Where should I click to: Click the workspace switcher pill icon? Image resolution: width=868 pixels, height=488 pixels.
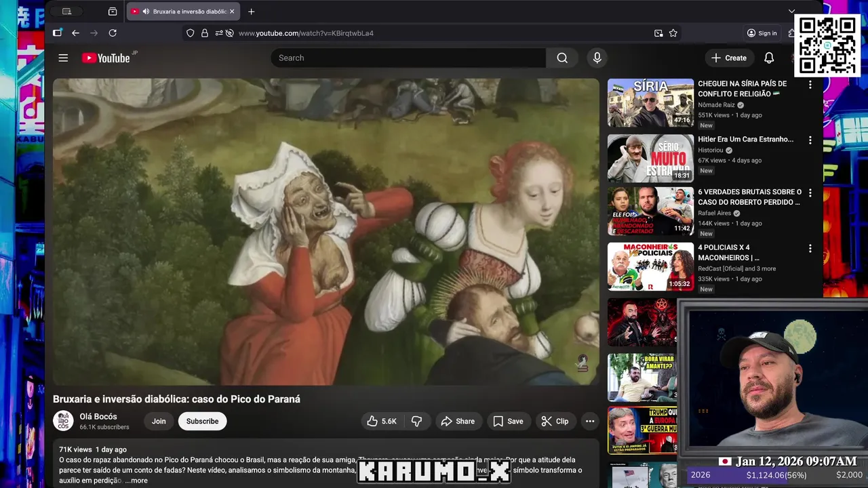click(66, 12)
